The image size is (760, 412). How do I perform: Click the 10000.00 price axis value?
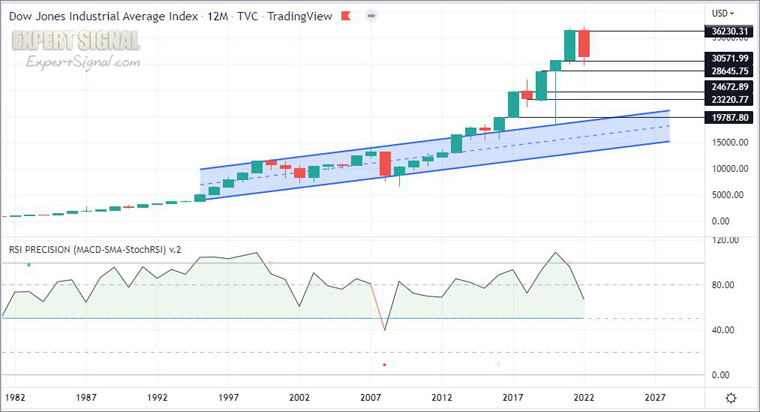[x=730, y=169]
